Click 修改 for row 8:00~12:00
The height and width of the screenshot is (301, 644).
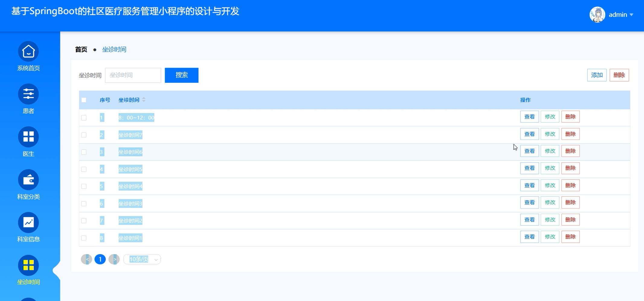coord(550,117)
